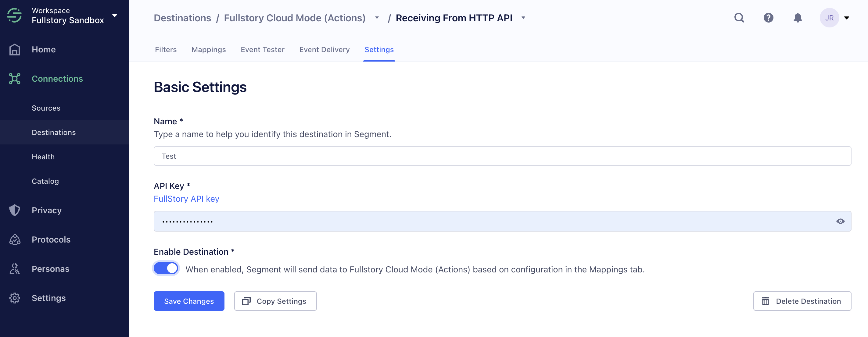
Task: Go to Destinations breadcrumb link
Action: click(x=182, y=18)
